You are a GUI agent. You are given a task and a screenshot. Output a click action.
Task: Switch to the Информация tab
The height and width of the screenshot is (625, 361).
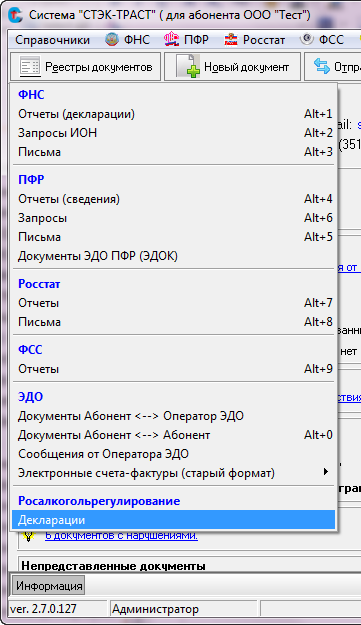click(x=49, y=586)
